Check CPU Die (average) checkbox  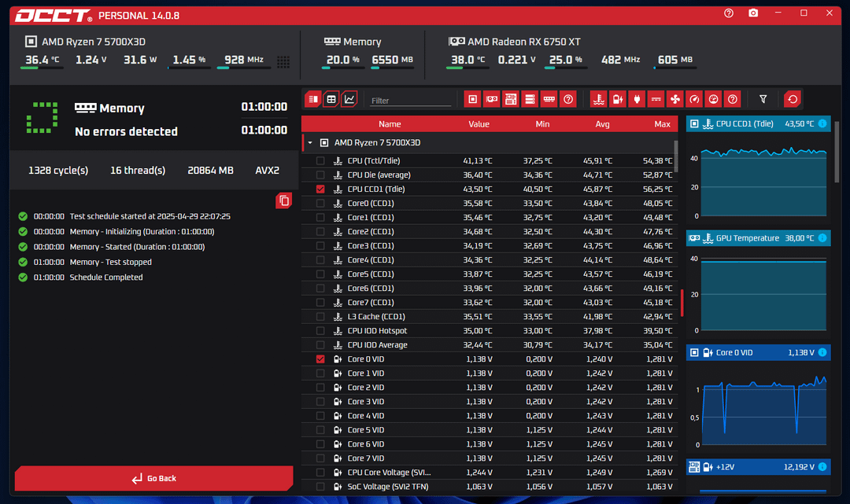pyautogui.click(x=320, y=175)
